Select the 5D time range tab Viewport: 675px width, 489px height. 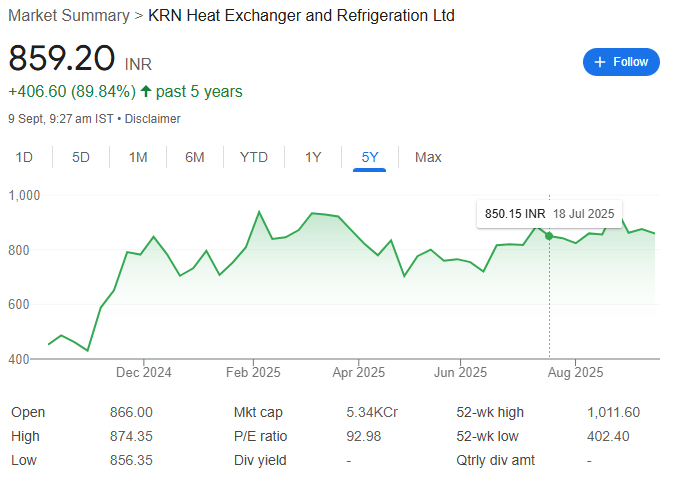[81, 157]
